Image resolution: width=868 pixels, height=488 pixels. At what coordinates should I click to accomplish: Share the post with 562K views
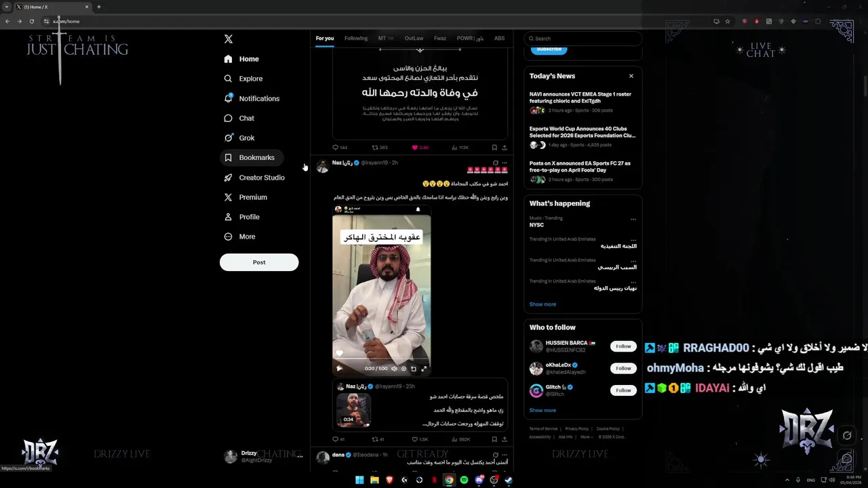504,439
